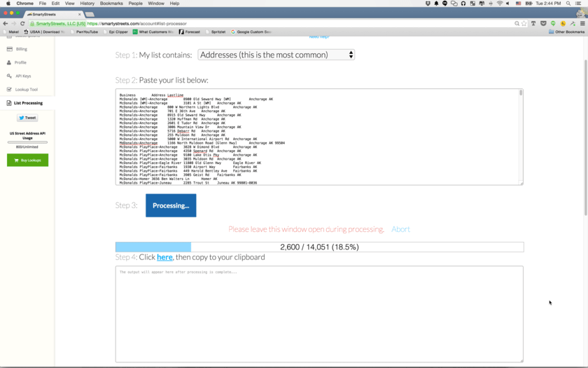The image size is (588, 368).
Task: Open the Forecast bookmark
Action: [x=190, y=32]
